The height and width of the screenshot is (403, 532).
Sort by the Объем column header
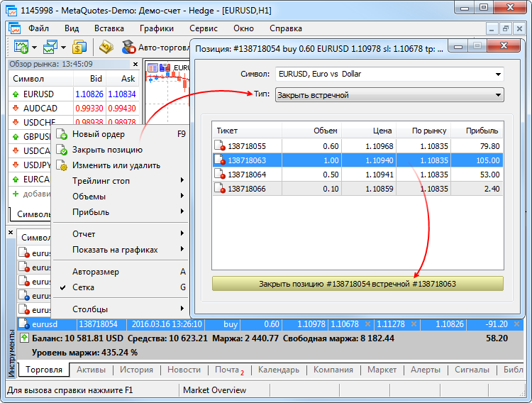(x=311, y=131)
